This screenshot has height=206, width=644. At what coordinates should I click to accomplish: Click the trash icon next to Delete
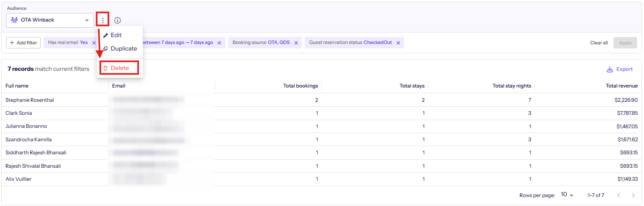coord(106,68)
